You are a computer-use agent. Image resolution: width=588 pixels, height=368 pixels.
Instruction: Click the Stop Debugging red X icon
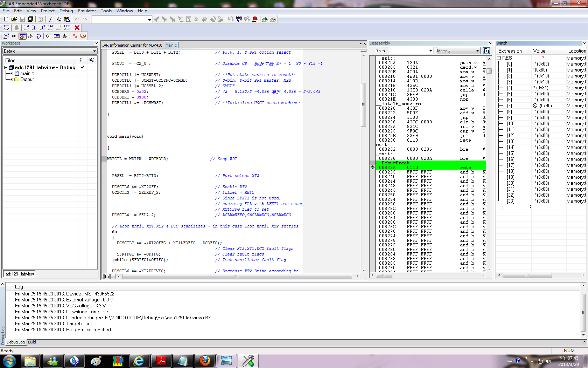pyautogui.click(x=77, y=28)
